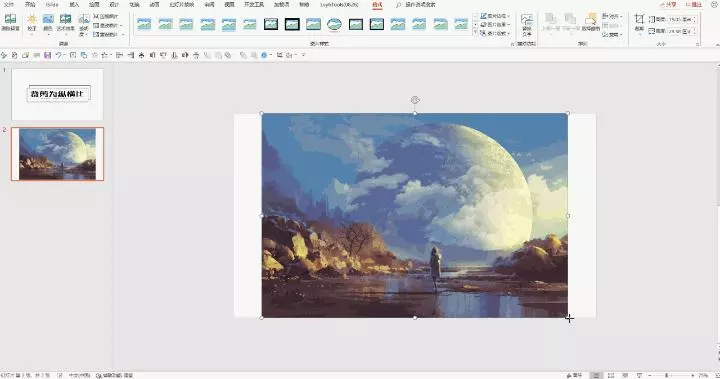The width and height of the screenshot is (720, 379).
Task: Switch to Normal view icon in status bar
Action: pyautogui.click(x=596, y=375)
